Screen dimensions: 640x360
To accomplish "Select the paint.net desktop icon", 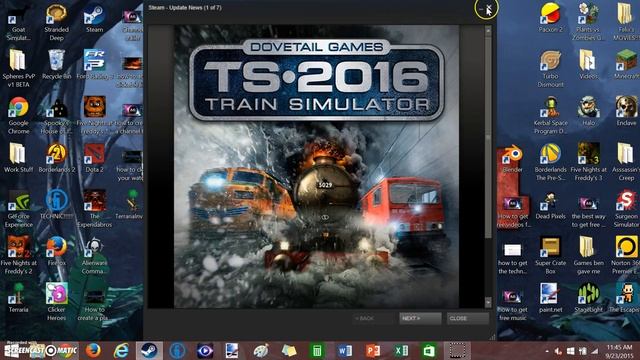I will (550, 298).
